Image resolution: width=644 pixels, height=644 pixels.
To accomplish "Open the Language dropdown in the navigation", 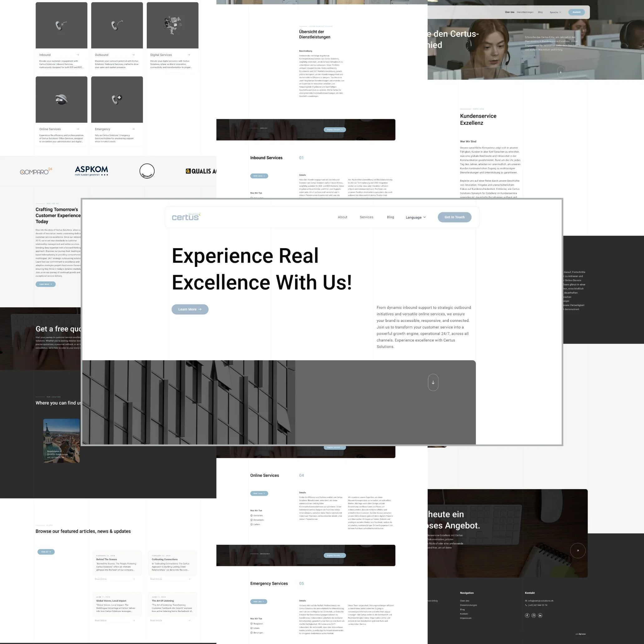I will [416, 217].
